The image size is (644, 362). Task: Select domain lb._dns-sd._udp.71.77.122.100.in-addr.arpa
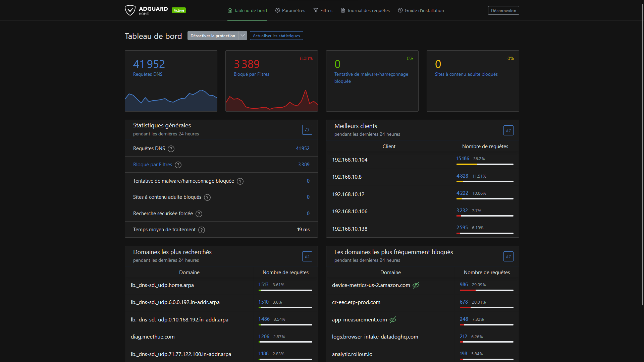[x=181, y=354]
